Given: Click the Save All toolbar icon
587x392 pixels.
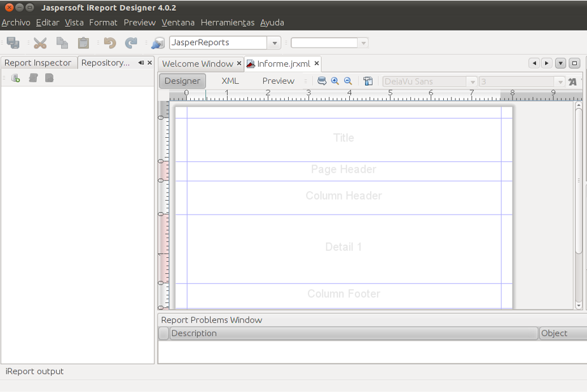Looking at the screenshot, I should click(x=13, y=43).
